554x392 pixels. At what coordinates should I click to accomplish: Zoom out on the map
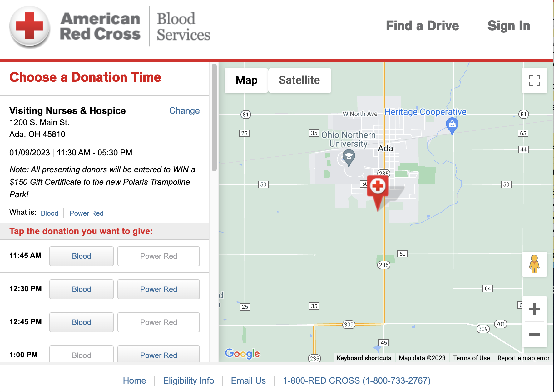click(534, 335)
